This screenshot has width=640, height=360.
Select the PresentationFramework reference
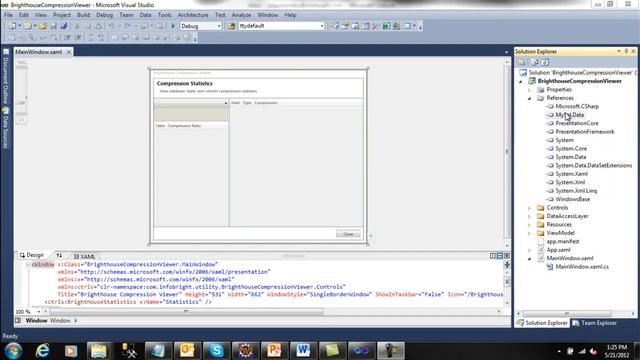(584, 132)
